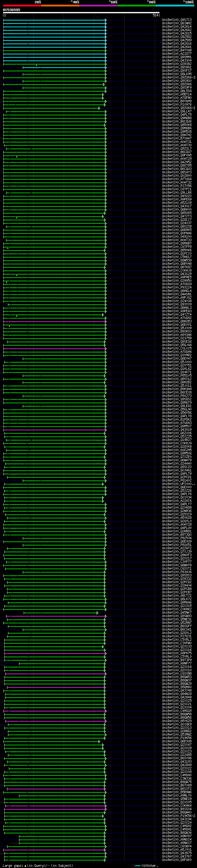Click the UniRef100_Q43304 hit name
This screenshot has width=197, height=868.
(177, 61)
